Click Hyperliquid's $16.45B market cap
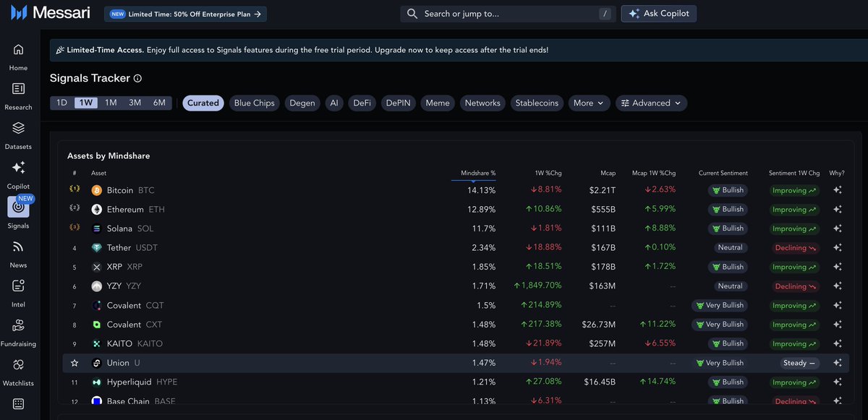Screen dimensions: 868x420 pyautogui.click(x=599, y=382)
